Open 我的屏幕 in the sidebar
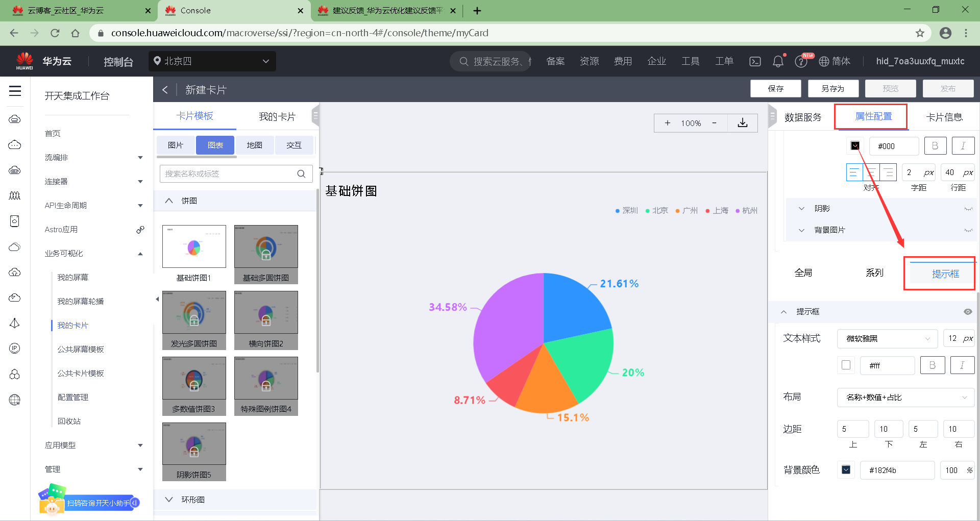Screen dimensions: 980x521 pos(73,278)
